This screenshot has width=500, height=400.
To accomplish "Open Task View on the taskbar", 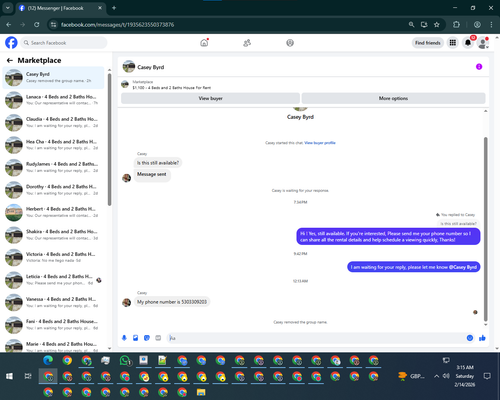I will click(x=28, y=376).
